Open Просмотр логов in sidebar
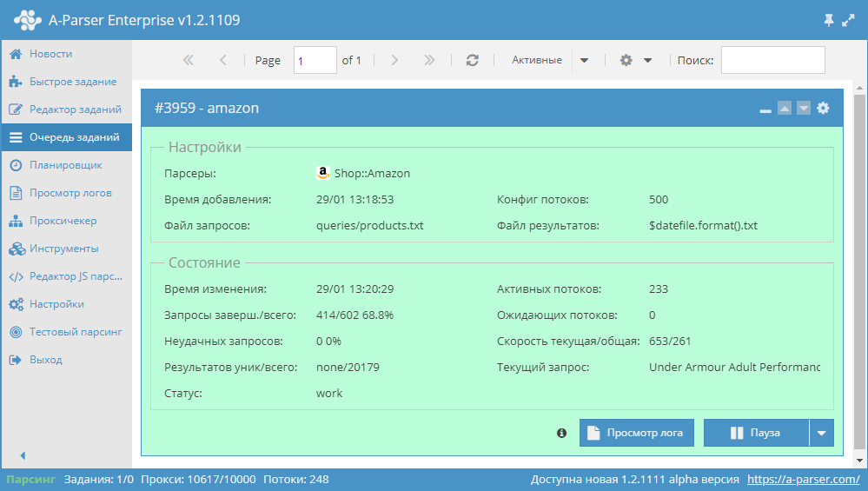This screenshot has width=868, height=491. tap(66, 193)
